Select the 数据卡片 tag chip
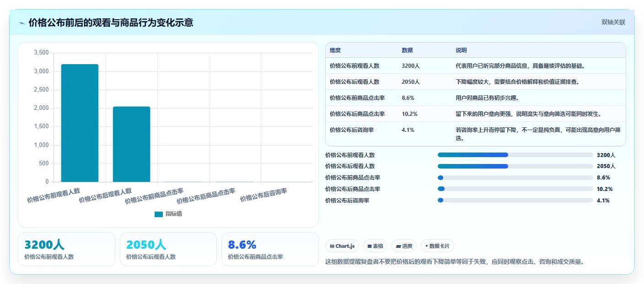The width and height of the screenshot is (644, 284). pos(437,246)
